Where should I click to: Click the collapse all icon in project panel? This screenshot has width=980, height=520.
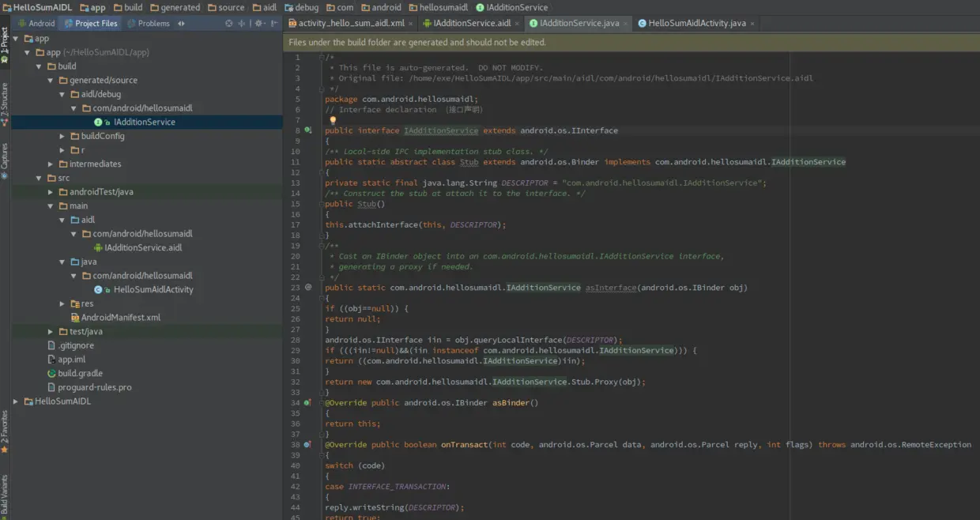click(243, 24)
